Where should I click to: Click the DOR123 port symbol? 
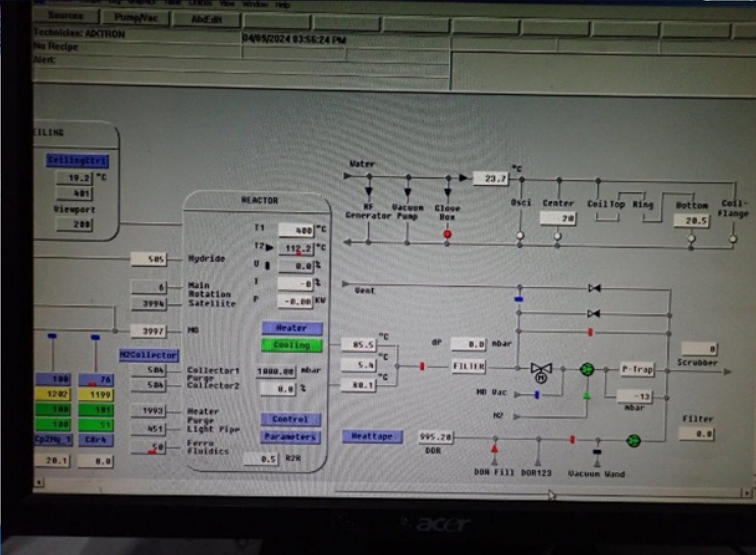click(538, 460)
